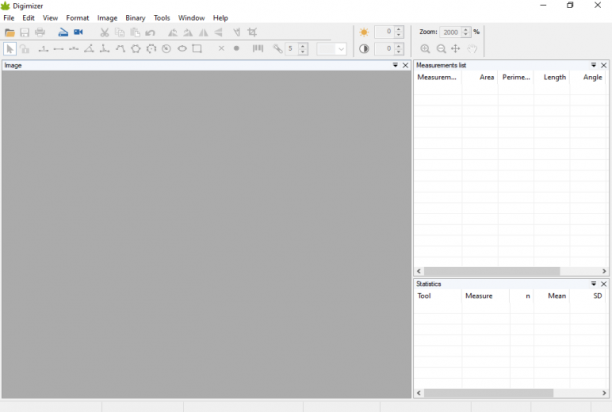The width and height of the screenshot is (612, 412).
Task: Open the Tools menu
Action: point(162,18)
